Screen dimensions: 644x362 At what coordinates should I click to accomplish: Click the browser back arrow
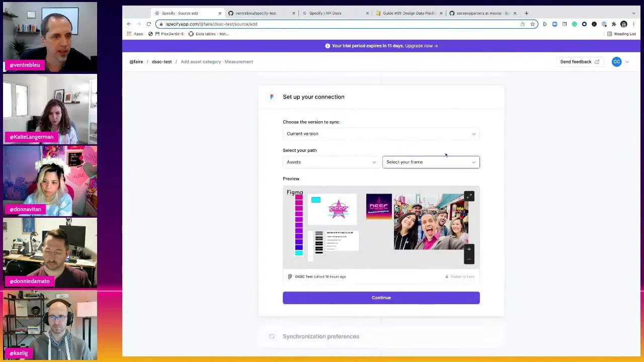point(129,24)
